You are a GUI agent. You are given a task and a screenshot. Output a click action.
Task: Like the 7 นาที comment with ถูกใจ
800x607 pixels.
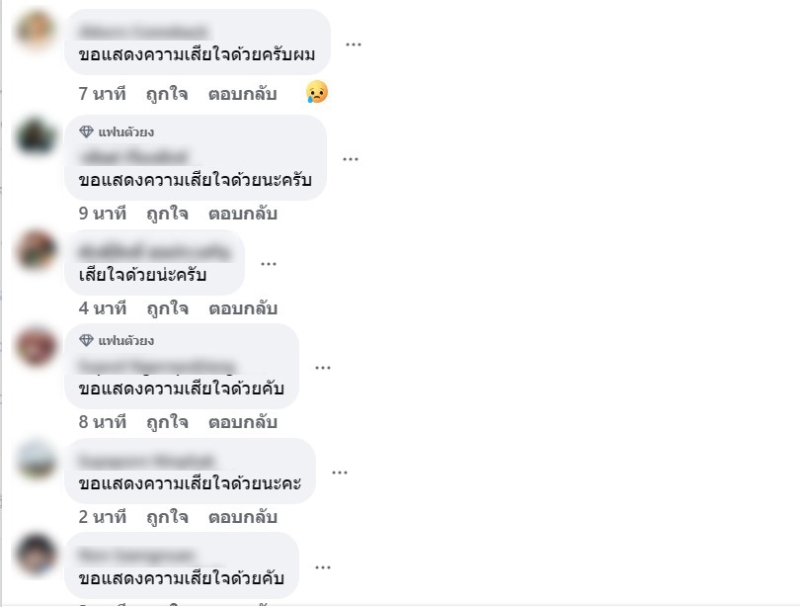167,94
